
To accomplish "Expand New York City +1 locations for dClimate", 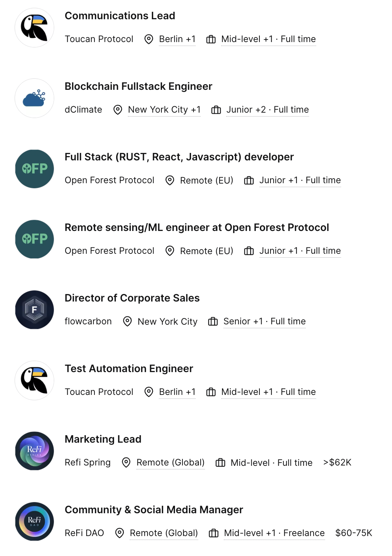I will click(x=164, y=110).
